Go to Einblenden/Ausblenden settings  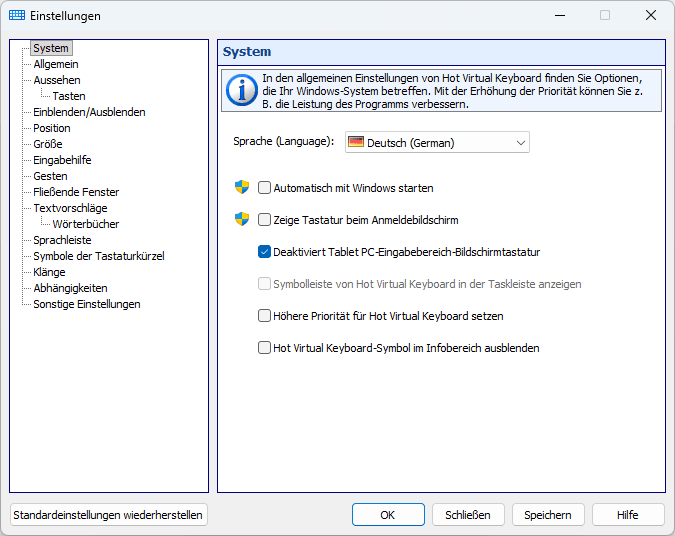[90, 112]
